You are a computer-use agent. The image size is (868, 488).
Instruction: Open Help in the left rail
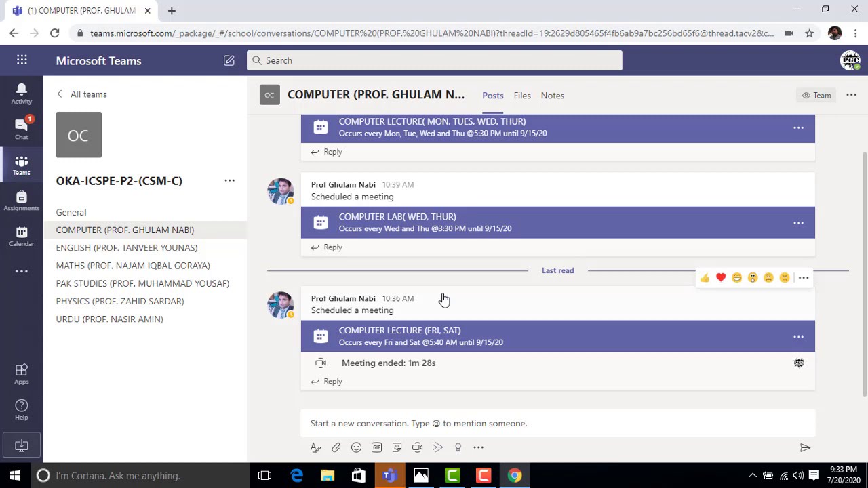(x=22, y=409)
